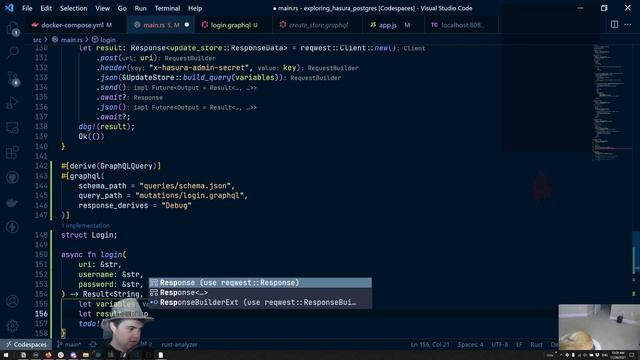Change language mode Rust
This screenshot has width=640, height=360.
536,344
